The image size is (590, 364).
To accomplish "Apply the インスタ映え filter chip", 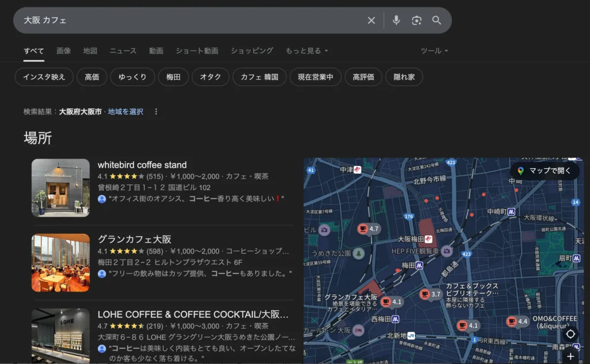I will [44, 77].
